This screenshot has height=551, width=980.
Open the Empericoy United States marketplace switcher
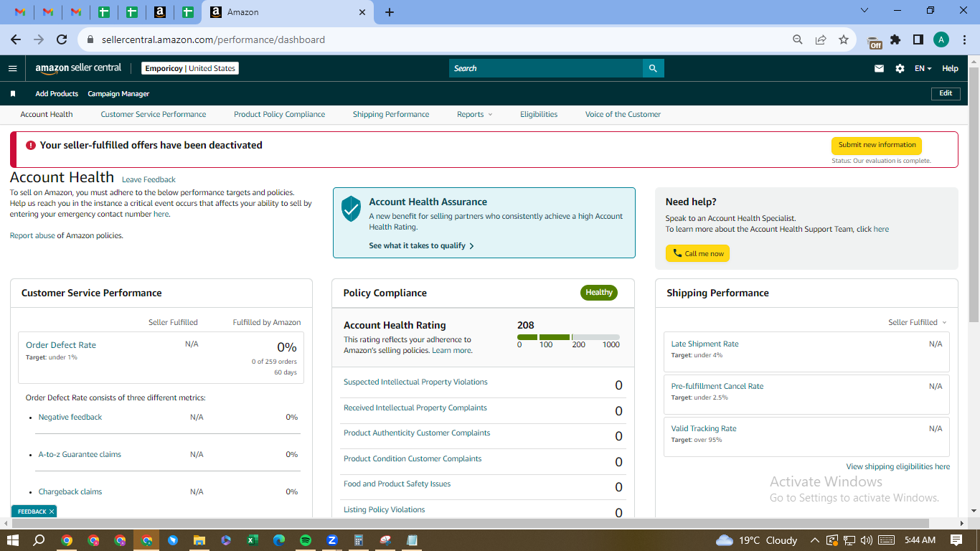point(190,69)
